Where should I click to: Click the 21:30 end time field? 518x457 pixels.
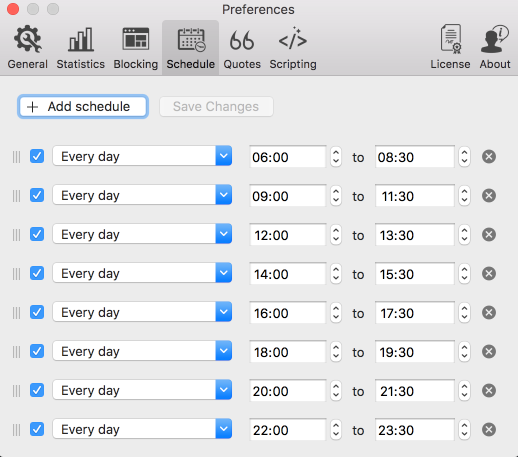tap(415, 391)
